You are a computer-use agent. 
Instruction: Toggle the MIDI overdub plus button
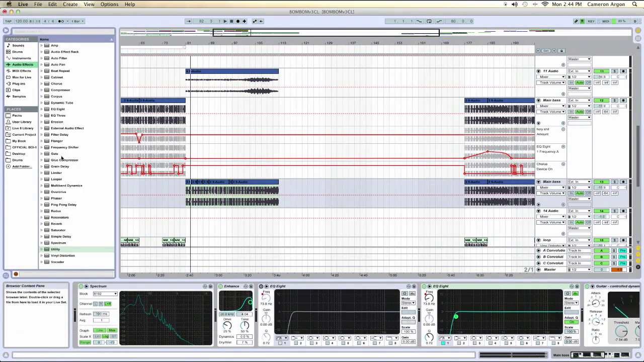click(x=245, y=21)
